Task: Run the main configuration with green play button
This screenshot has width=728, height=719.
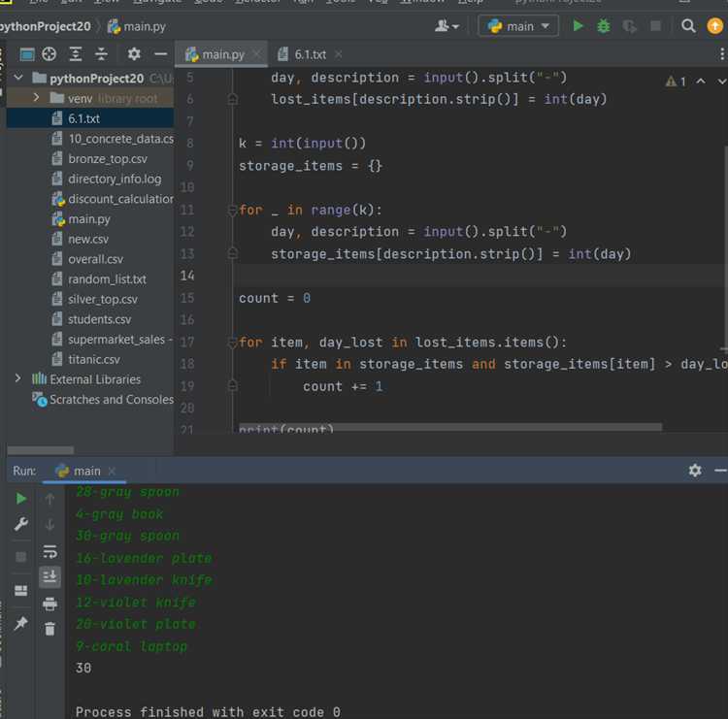Action: (x=578, y=26)
